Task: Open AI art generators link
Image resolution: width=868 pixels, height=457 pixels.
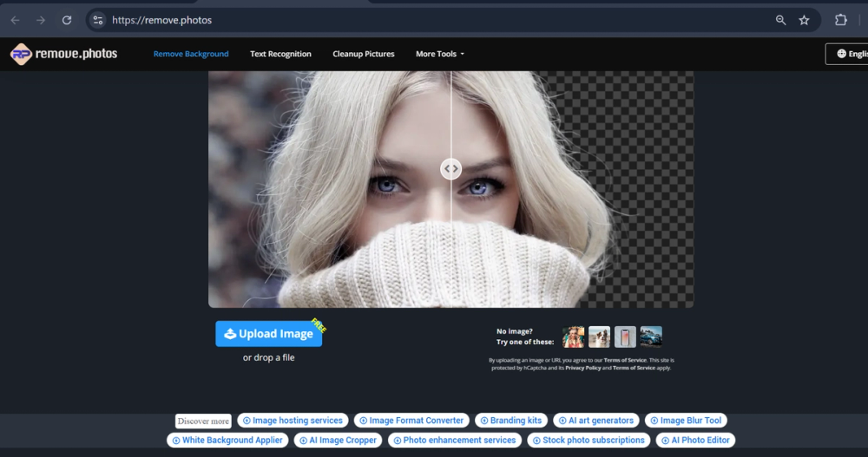Action: coord(596,421)
